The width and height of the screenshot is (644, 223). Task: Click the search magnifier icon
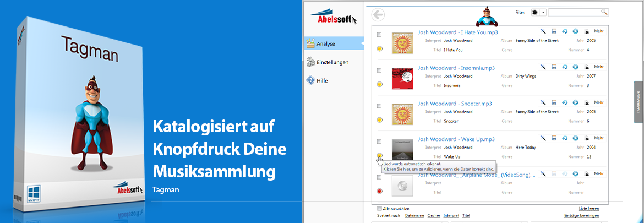[x=604, y=12]
